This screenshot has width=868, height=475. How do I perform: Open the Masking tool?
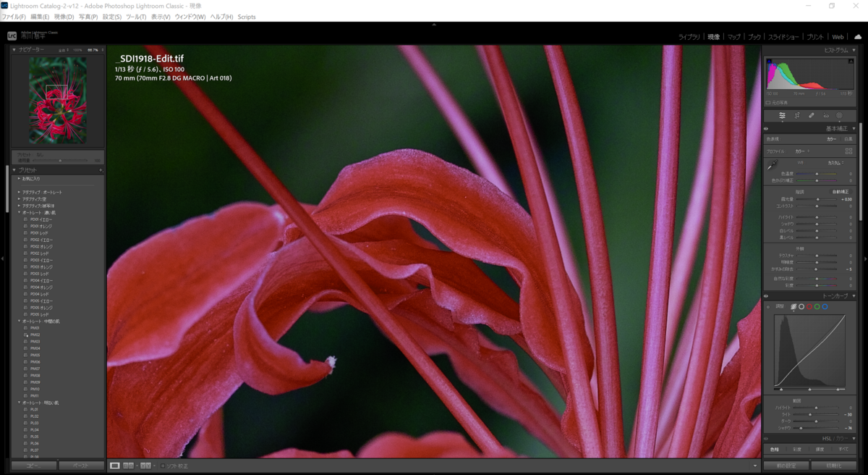(840, 115)
